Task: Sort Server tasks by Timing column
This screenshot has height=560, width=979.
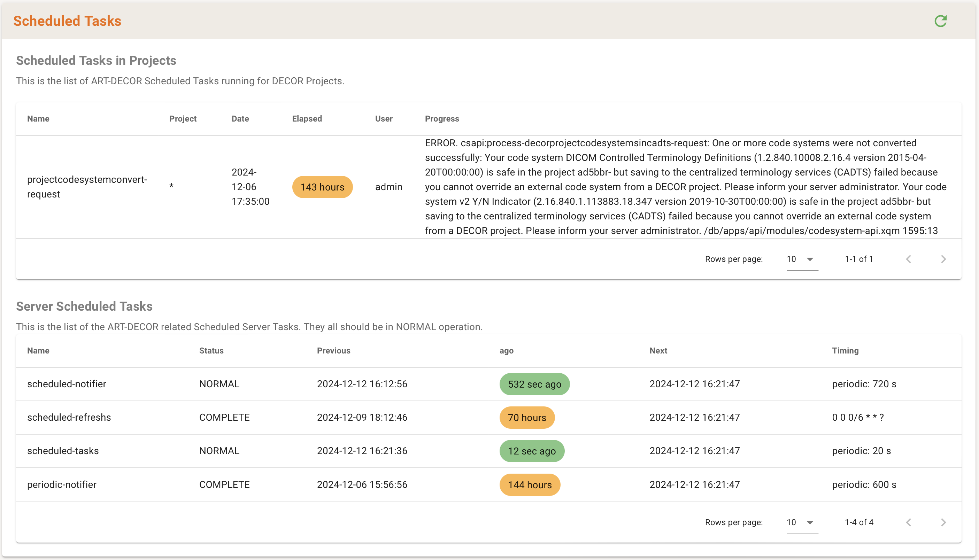Action: 845,351
